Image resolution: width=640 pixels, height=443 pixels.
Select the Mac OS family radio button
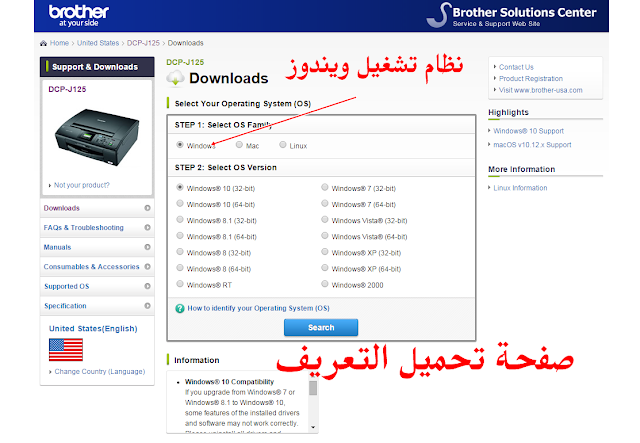[239, 145]
